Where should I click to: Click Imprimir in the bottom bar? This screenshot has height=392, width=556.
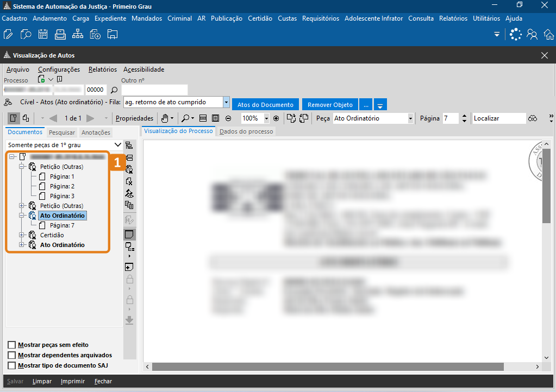pos(73,381)
